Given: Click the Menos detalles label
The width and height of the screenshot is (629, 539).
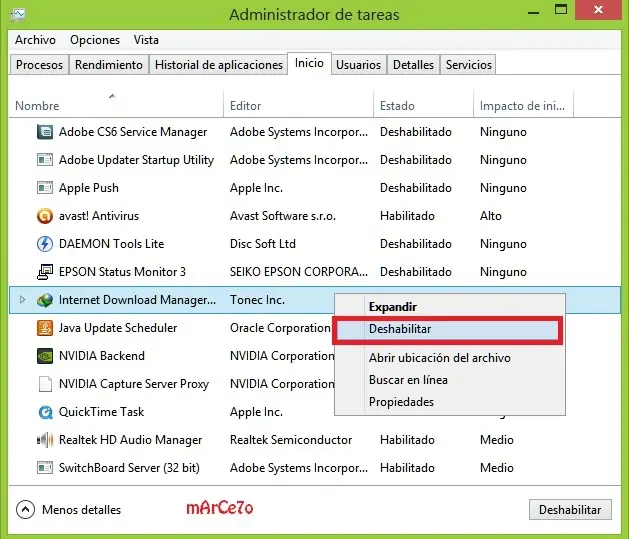Looking at the screenshot, I should (x=81, y=510).
